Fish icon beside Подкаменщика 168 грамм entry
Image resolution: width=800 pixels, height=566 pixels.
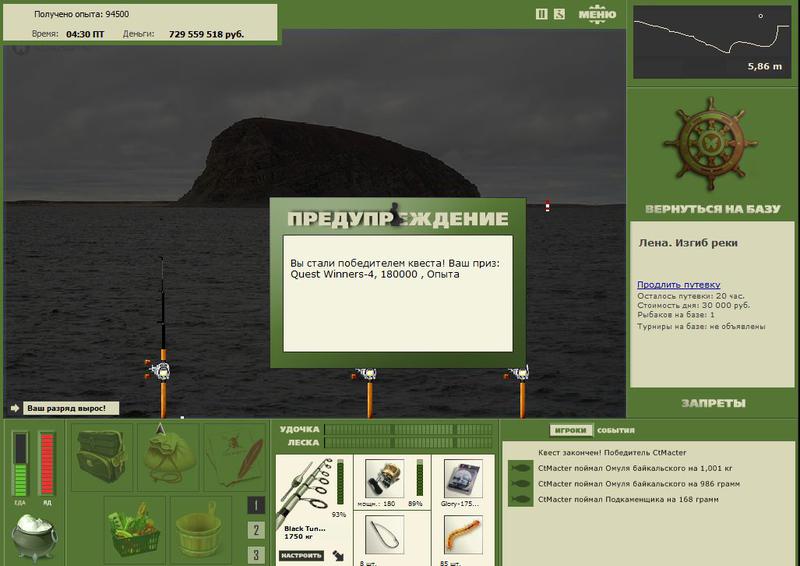click(x=521, y=499)
